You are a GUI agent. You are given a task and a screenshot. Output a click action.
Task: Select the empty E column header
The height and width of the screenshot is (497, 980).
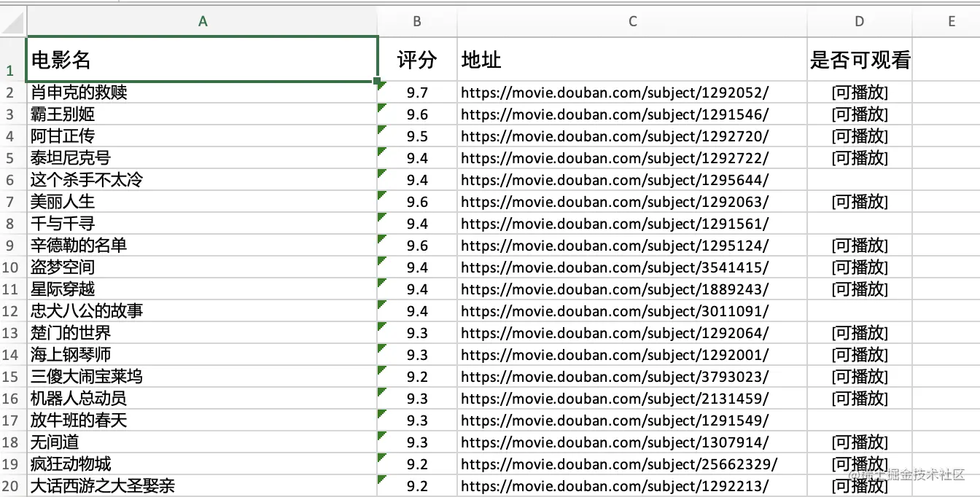952,22
